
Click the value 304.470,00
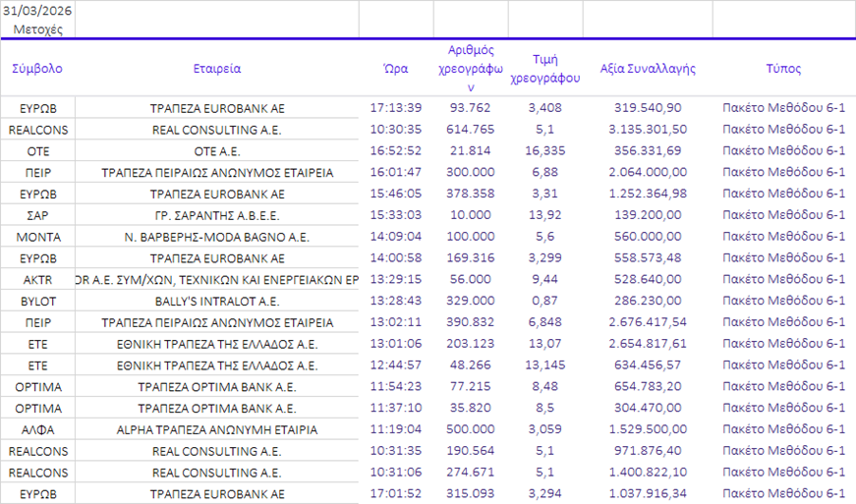pyautogui.click(x=648, y=408)
